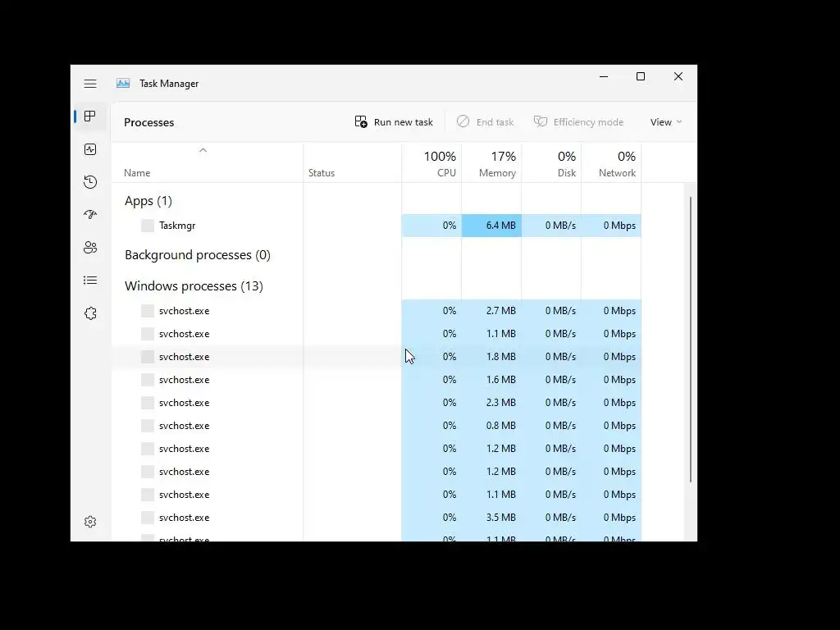Sort by the Disk column header
This screenshot has width=840, height=630.
coord(552,164)
